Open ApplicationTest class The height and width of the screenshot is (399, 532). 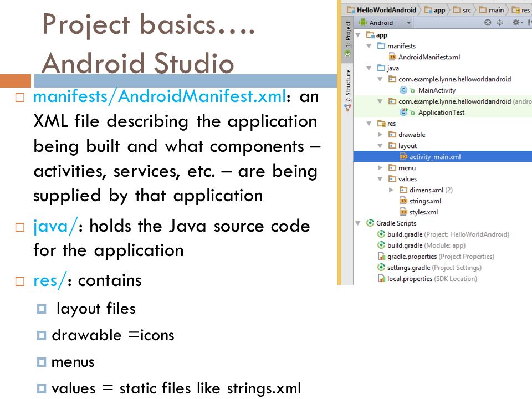click(441, 112)
